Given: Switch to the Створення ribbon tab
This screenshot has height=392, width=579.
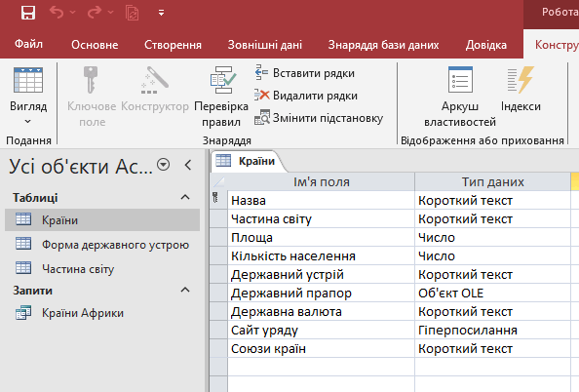Looking at the screenshot, I should (173, 45).
